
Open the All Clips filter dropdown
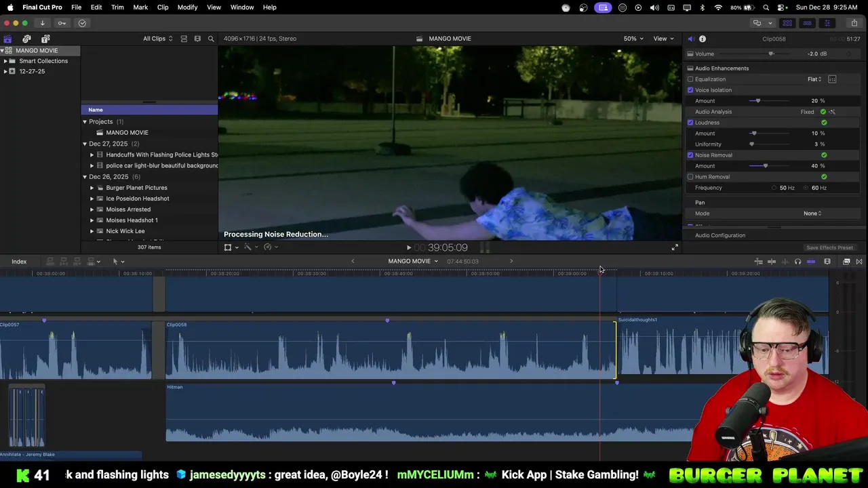(x=157, y=39)
